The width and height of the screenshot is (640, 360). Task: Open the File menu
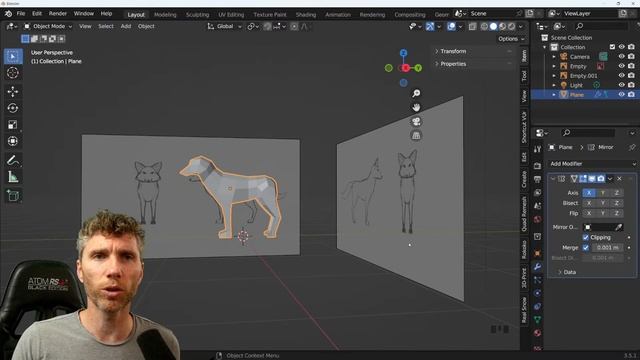tap(21, 13)
